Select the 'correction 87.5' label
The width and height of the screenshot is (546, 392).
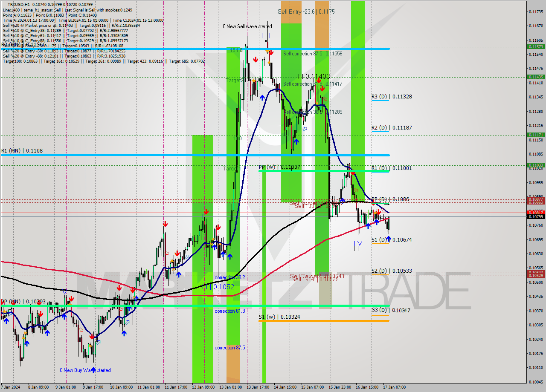(230, 348)
